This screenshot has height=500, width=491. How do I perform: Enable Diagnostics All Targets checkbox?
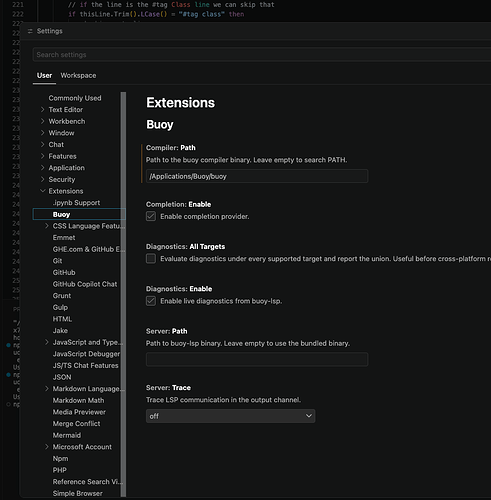coord(151,259)
